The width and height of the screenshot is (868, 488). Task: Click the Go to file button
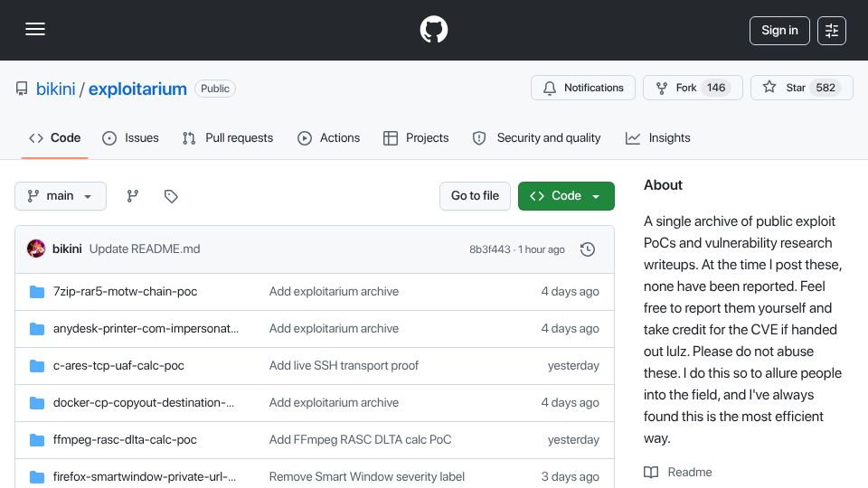(475, 196)
